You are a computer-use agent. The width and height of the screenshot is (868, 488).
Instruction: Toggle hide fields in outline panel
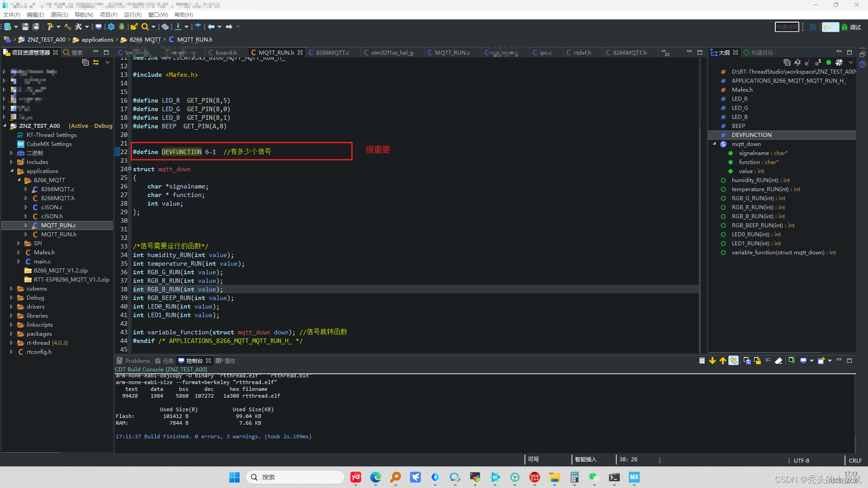[808, 62]
